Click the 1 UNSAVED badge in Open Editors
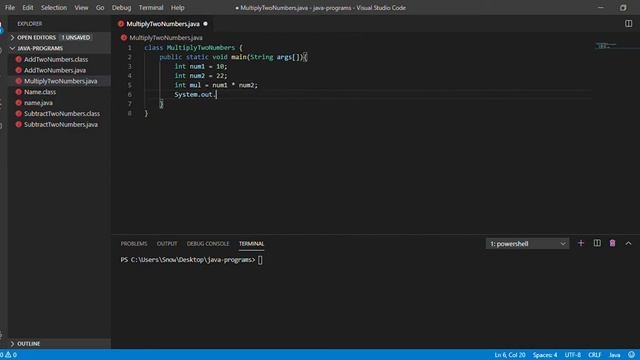This screenshot has height=360, width=640. pyautogui.click(x=76, y=38)
